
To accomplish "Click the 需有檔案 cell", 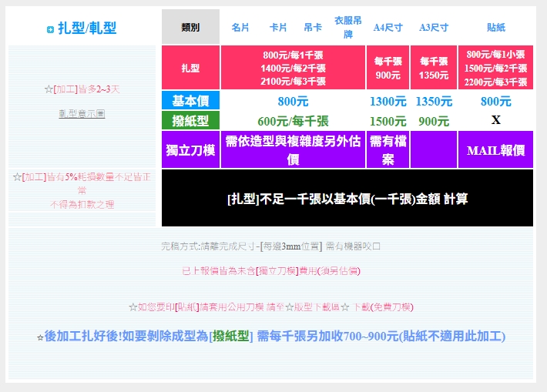I will (388, 149).
